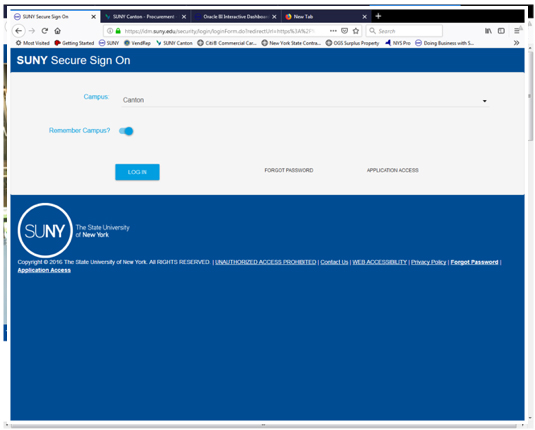Show sidebars with the sidebar icon
The height and width of the screenshot is (430, 535).
pyautogui.click(x=501, y=31)
